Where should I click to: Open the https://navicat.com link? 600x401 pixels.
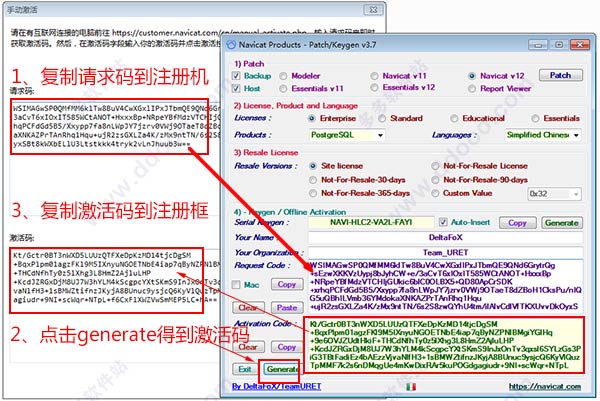[545, 387]
